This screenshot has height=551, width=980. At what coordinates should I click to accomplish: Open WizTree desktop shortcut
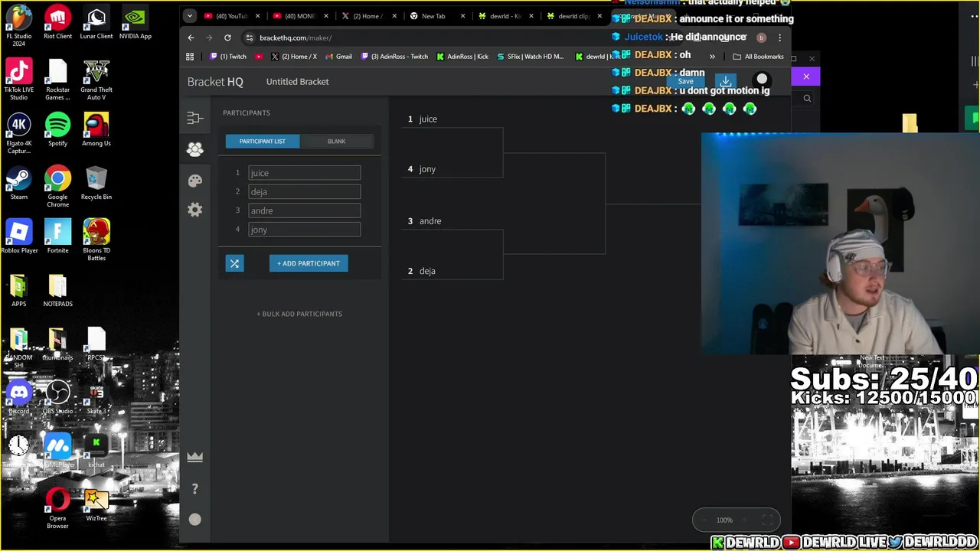tap(96, 504)
